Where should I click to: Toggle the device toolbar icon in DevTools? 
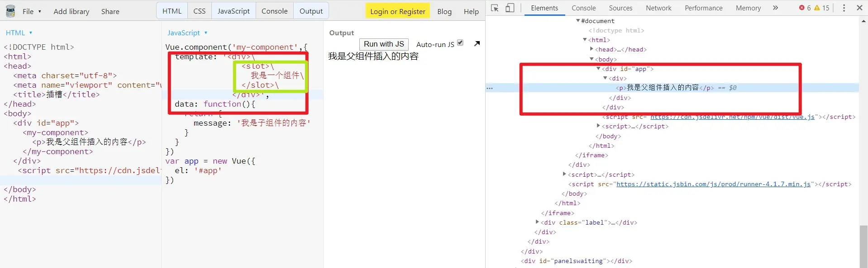point(510,8)
